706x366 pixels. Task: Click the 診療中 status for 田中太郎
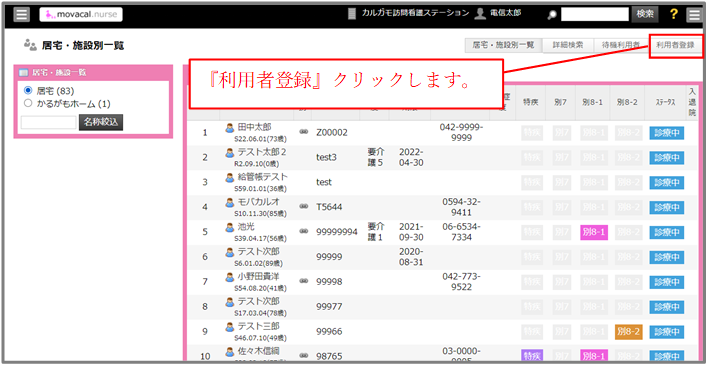pos(666,133)
